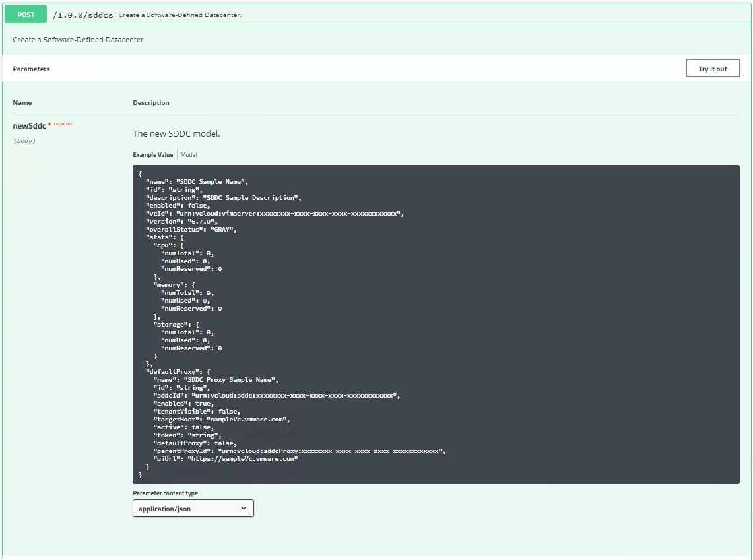Click the "overallStatus": "GRAY" line
The width and height of the screenshot is (753, 560).
click(x=191, y=230)
